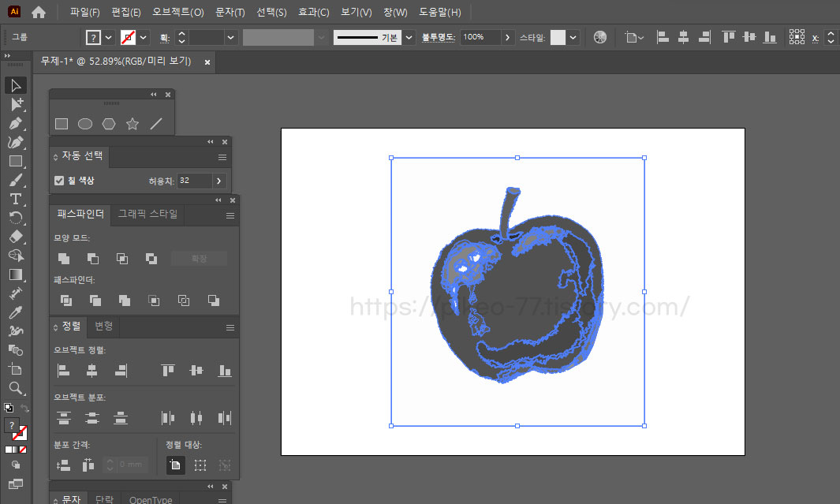Click fill swatch in control bar
The image size is (840, 504).
point(93,38)
